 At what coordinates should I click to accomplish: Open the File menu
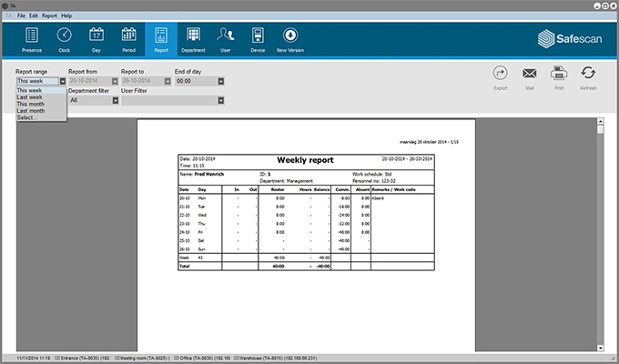[20, 15]
